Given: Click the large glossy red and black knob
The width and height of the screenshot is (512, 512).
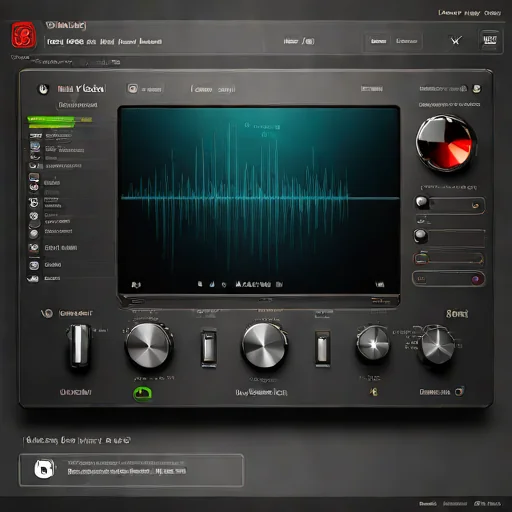Looking at the screenshot, I should [x=446, y=142].
